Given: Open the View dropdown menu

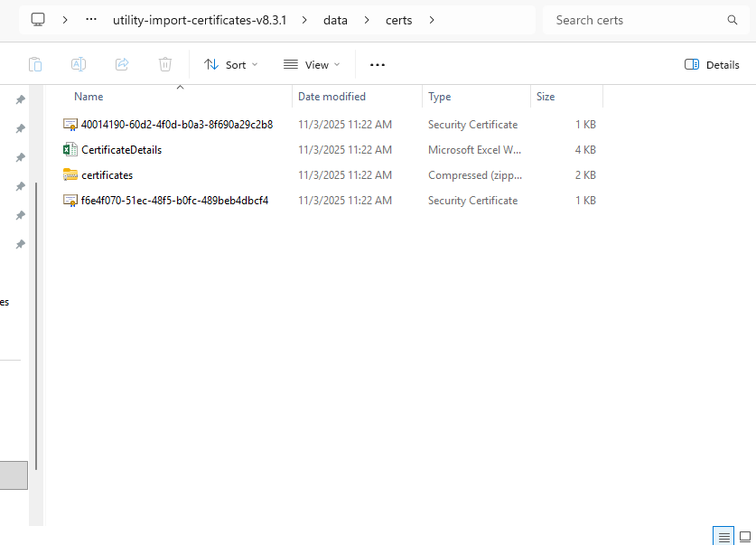Looking at the screenshot, I should click(312, 64).
